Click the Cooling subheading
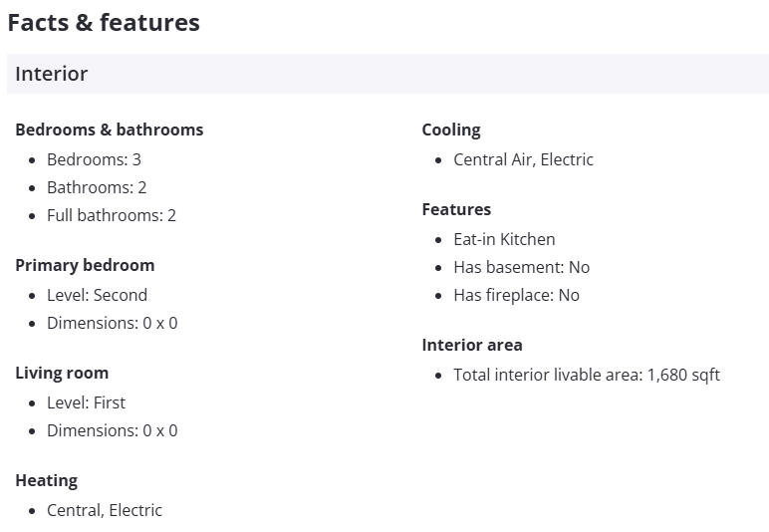Image resolution: width=769 pixels, height=532 pixels. (450, 130)
